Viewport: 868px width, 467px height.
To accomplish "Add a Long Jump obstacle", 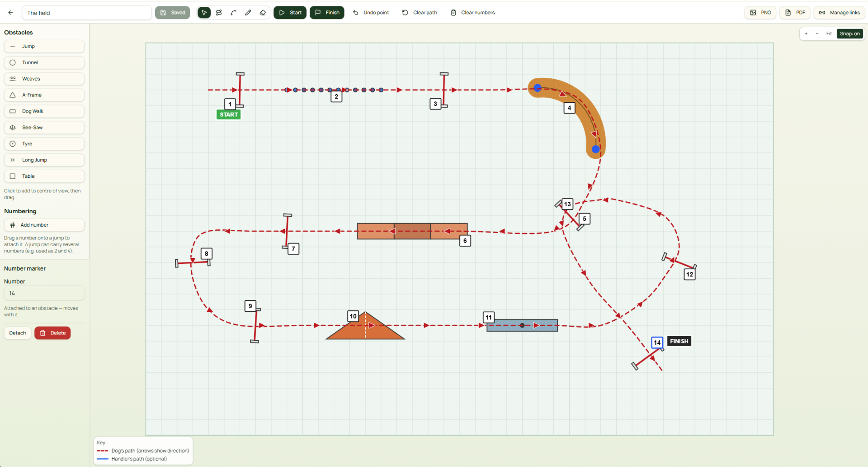I will tap(44, 160).
